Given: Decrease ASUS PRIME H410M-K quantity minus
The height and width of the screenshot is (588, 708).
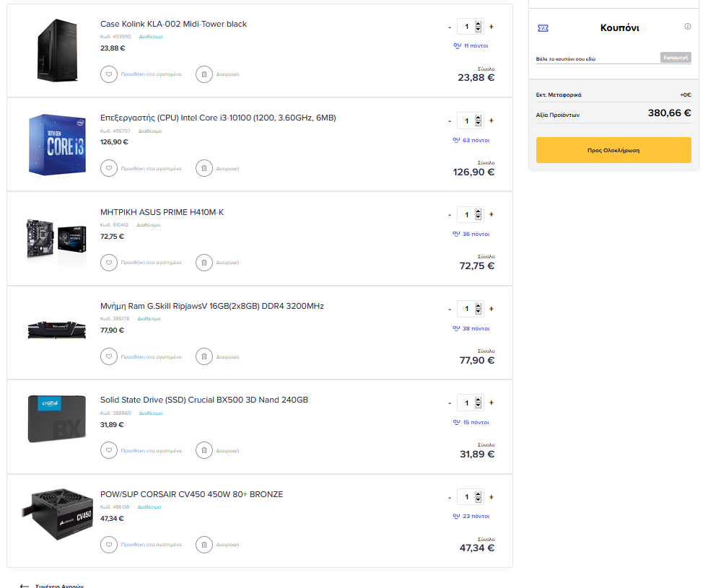Looking at the screenshot, I should pyautogui.click(x=450, y=215).
